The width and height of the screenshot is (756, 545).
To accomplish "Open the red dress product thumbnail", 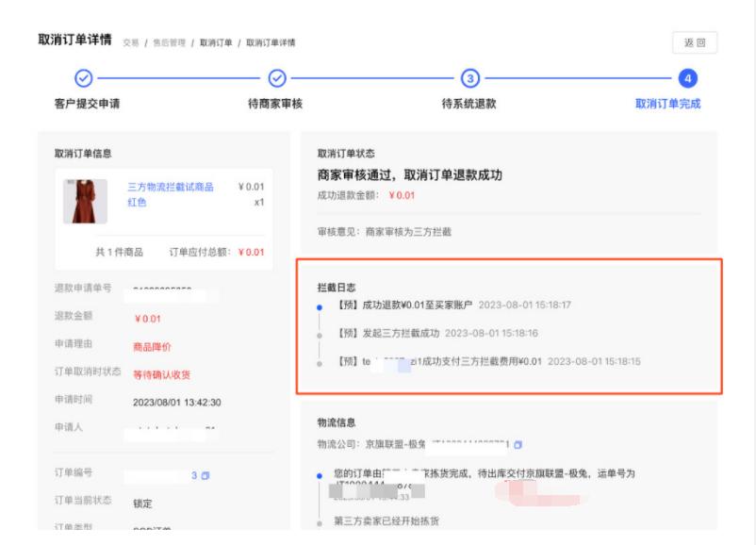I will point(85,202).
